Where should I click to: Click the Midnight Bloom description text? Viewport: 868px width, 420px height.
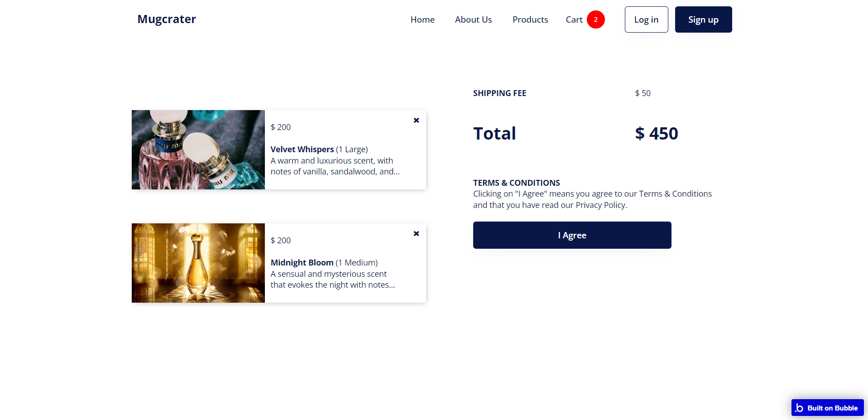(x=333, y=279)
